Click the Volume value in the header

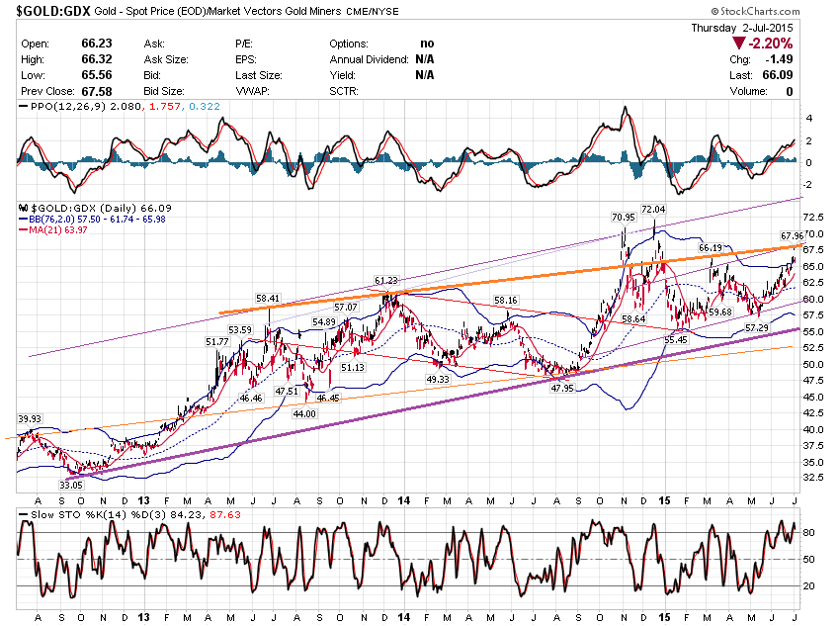[x=790, y=91]
